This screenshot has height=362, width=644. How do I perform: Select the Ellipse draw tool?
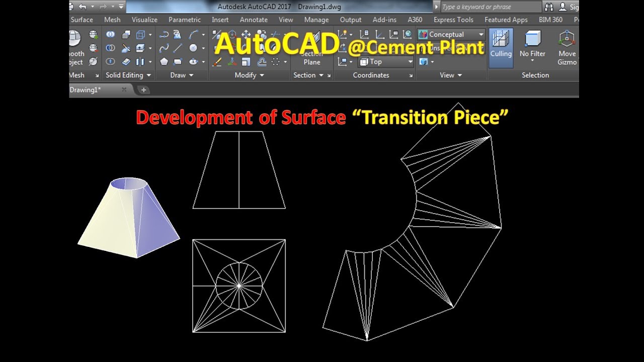[x=193, y=62]
